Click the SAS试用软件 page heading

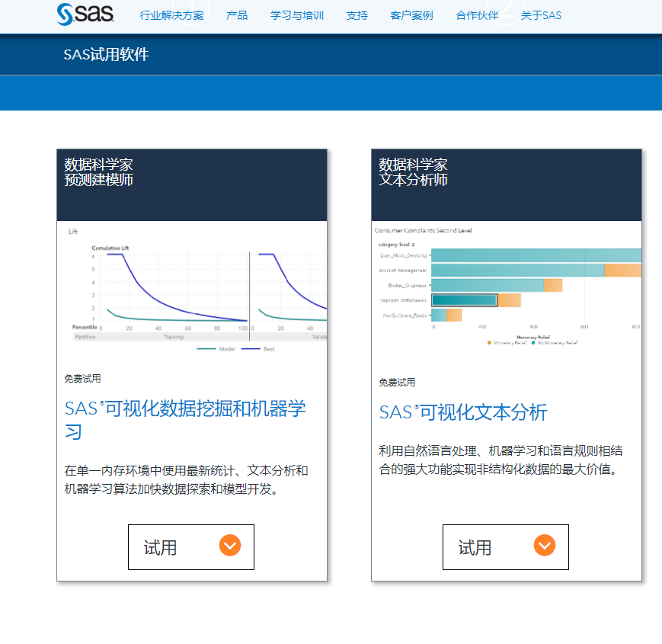106,55
